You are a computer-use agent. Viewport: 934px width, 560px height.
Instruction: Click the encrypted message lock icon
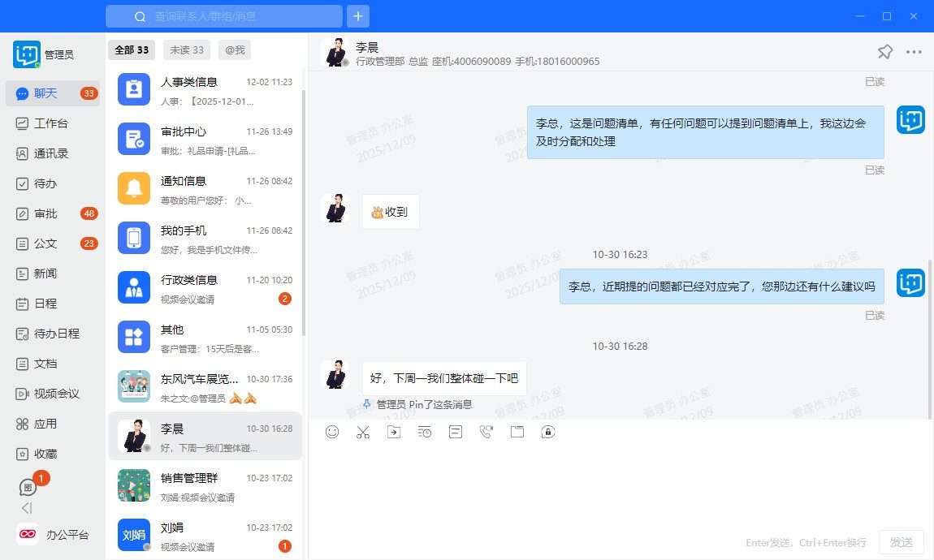548,432
